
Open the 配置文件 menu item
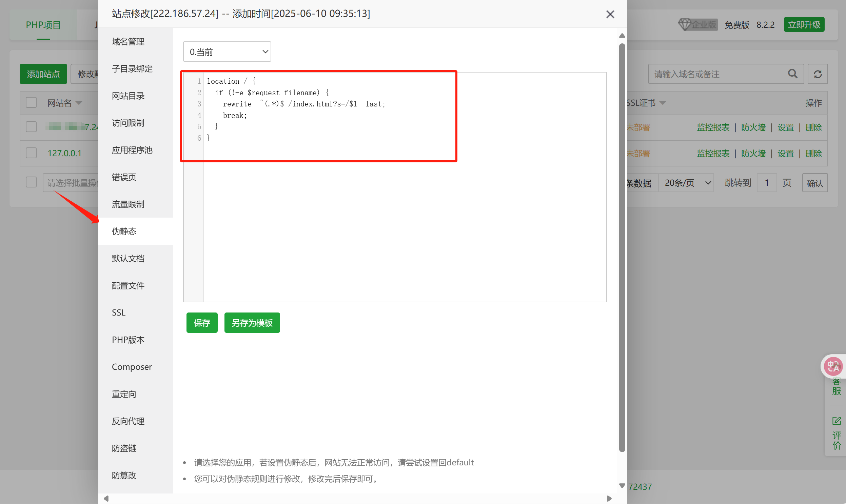pyautogui.click(x=128, y=286)
